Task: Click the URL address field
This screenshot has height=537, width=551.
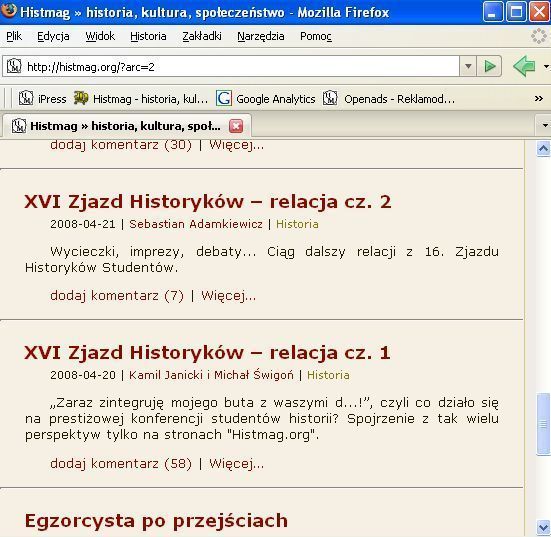Action: (241, 66)
